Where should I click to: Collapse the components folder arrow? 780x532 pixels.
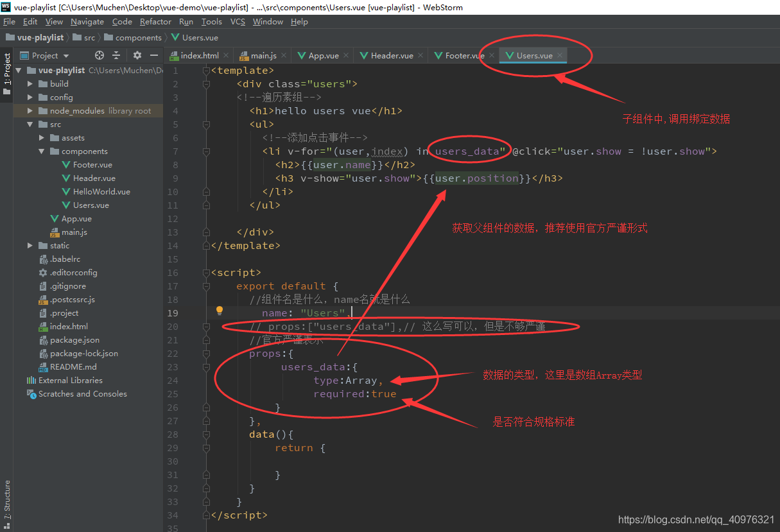42,151
